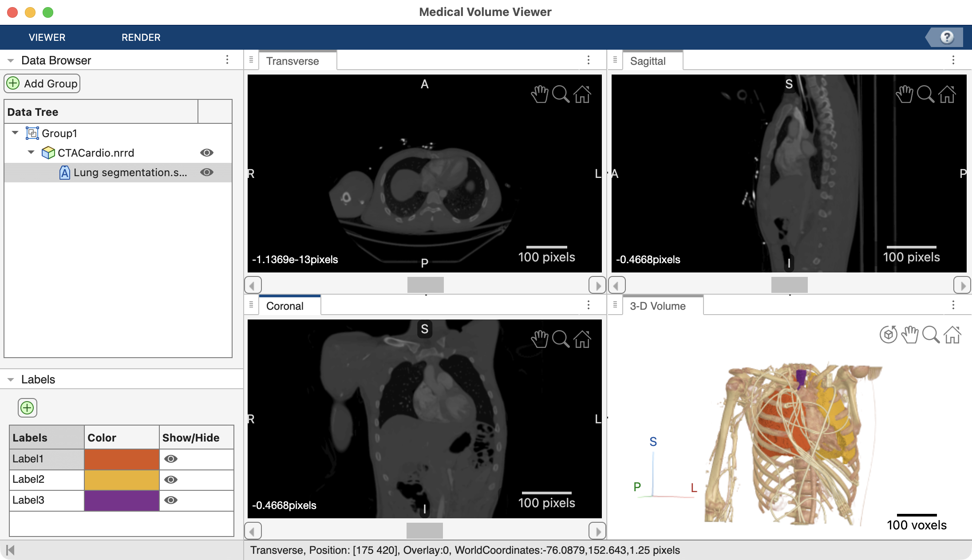Screen dimensions: 972x560
Task: Restore home view of the Coronal slice
Action: point(582,339)
